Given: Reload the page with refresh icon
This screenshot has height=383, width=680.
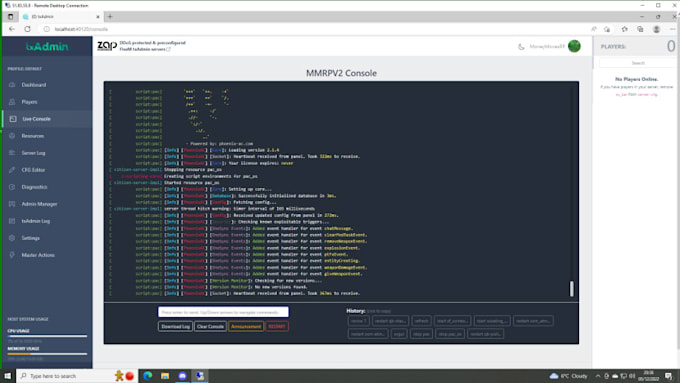Looking at the screenshot, I should pyautogui.click(x=27, y=29).
